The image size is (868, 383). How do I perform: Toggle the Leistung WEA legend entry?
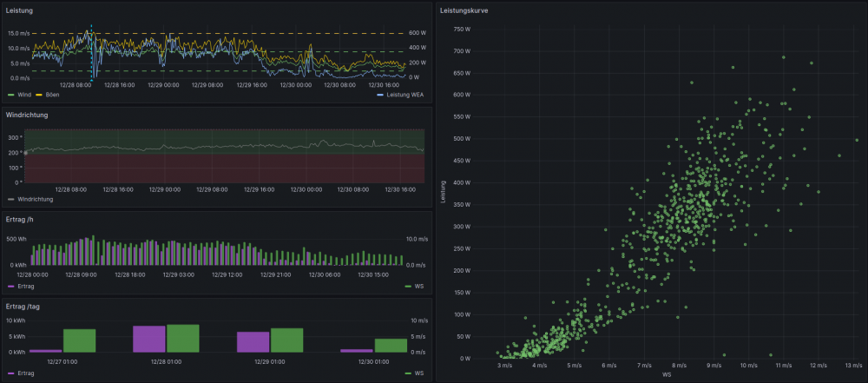click(x=404, y=94)
